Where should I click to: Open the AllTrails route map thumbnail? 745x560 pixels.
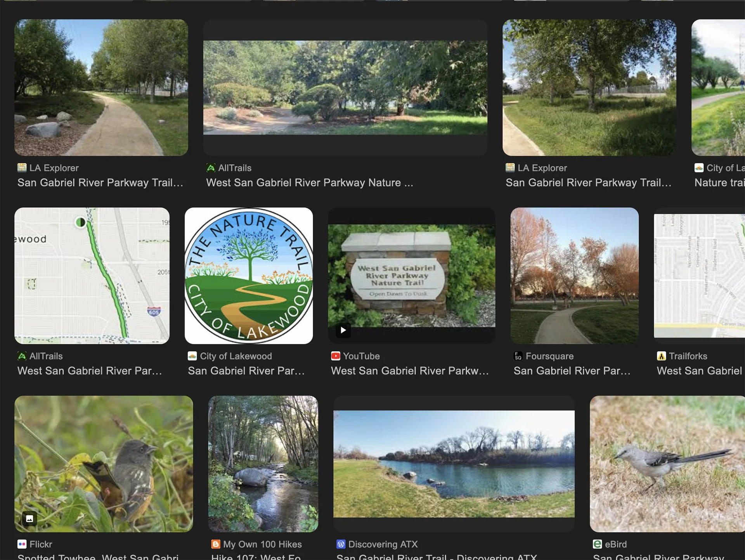[x=92, y=276]
